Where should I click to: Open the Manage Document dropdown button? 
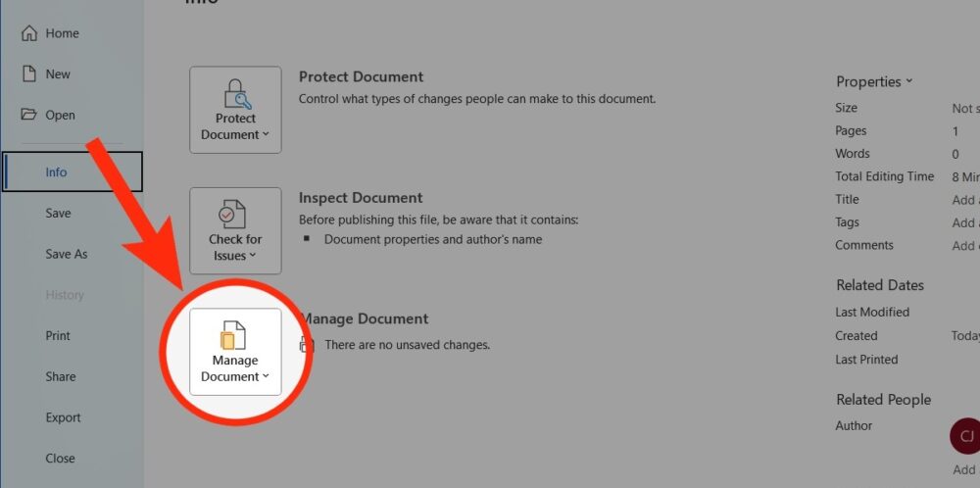(235, 352)
